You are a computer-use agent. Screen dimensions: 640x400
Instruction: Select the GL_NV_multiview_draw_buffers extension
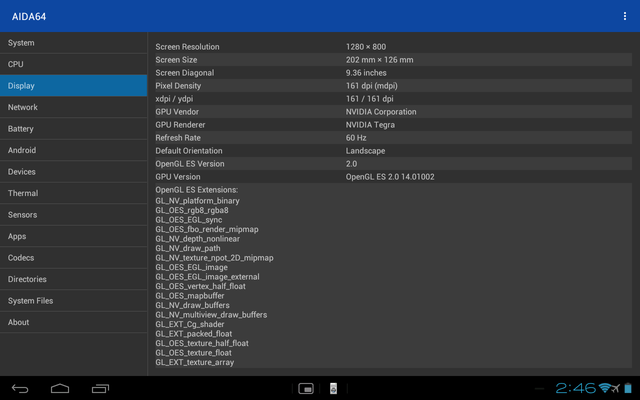pos(211,315)
